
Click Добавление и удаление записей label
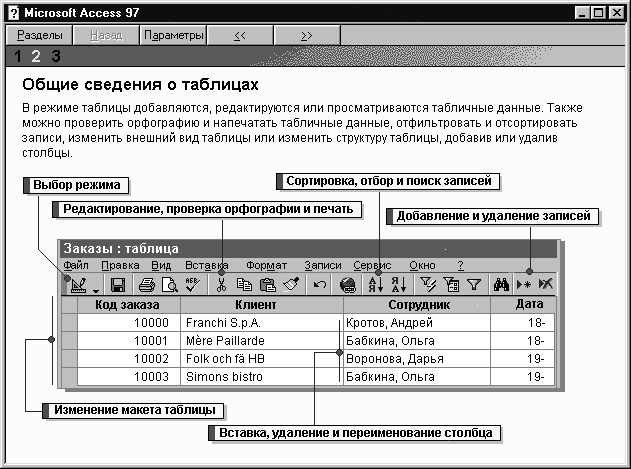click(x=493, y=216)
